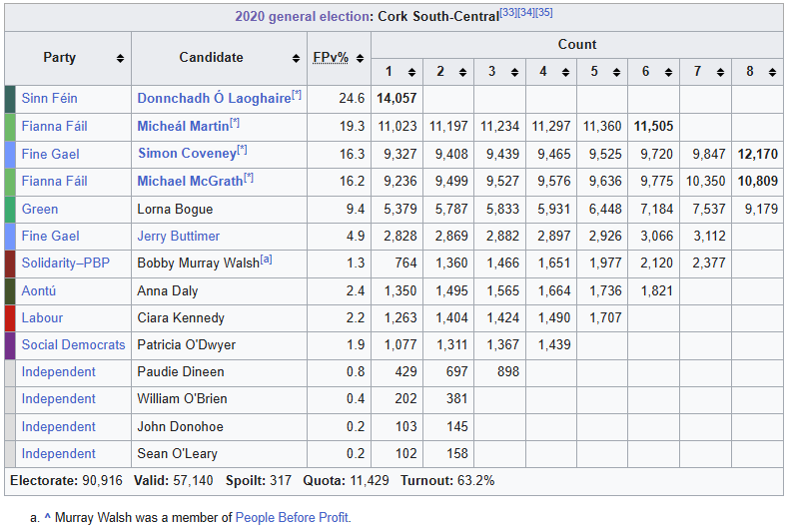The image size is (788, 532).
Task: Open citation reference [33]
Action: [x=508, y=13]
